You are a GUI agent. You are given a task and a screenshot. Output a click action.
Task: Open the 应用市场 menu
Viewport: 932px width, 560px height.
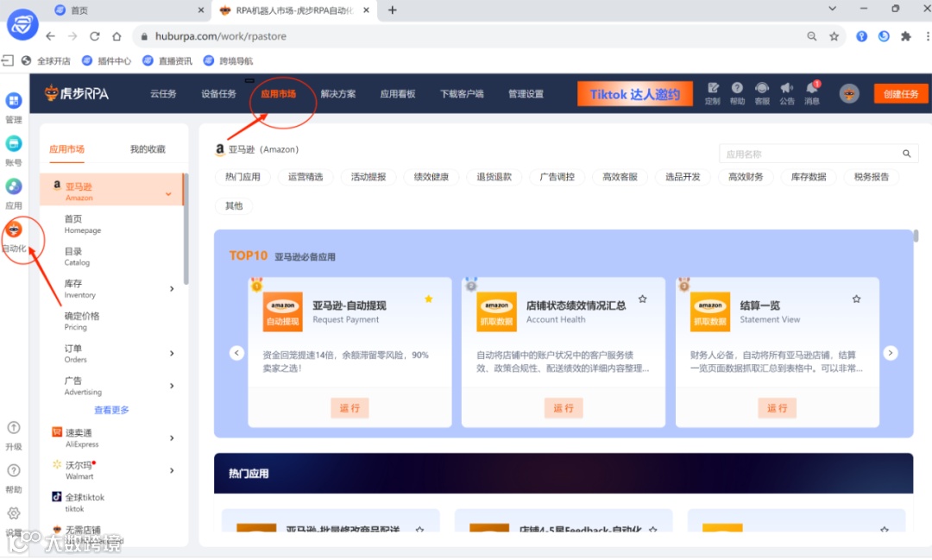[278, 93]
